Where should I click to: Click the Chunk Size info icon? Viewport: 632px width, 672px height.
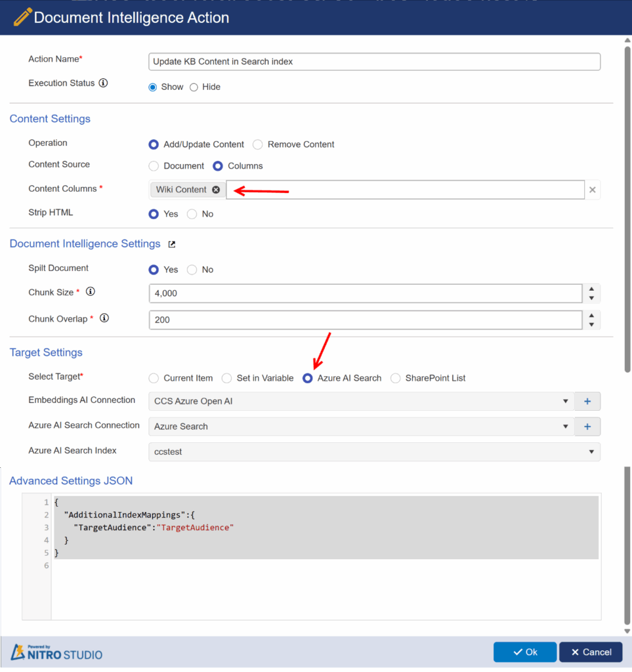coord(91,292)
